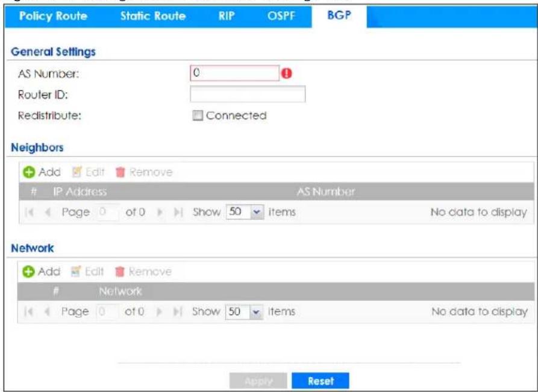Go to previous page in Network table

click(47, 312)
